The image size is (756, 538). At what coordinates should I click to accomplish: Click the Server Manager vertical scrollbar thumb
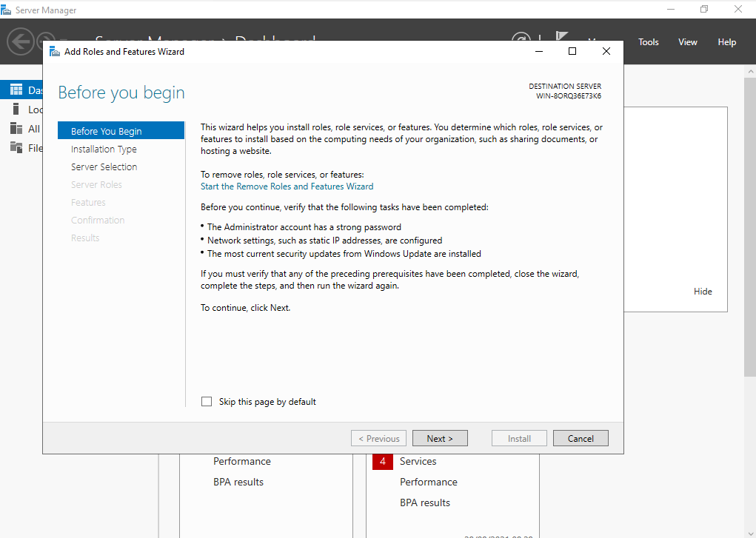click(x=750, y=226)
